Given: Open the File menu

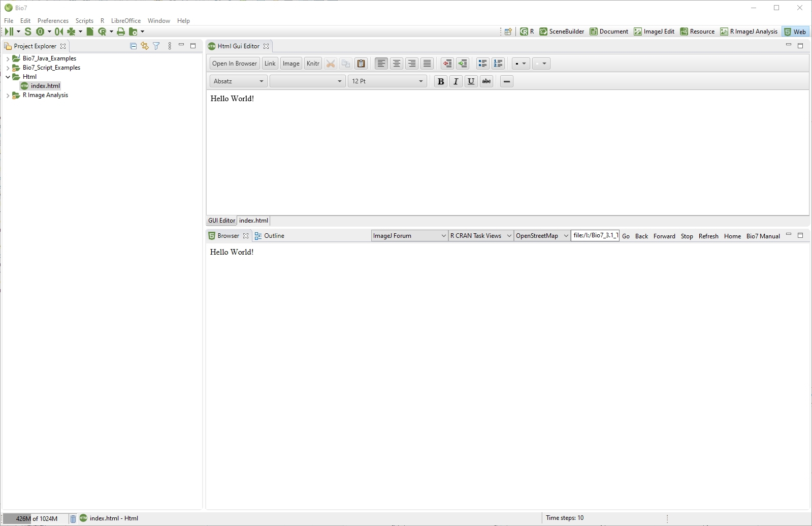Looking at the screenshot, I should click(9, 21).
